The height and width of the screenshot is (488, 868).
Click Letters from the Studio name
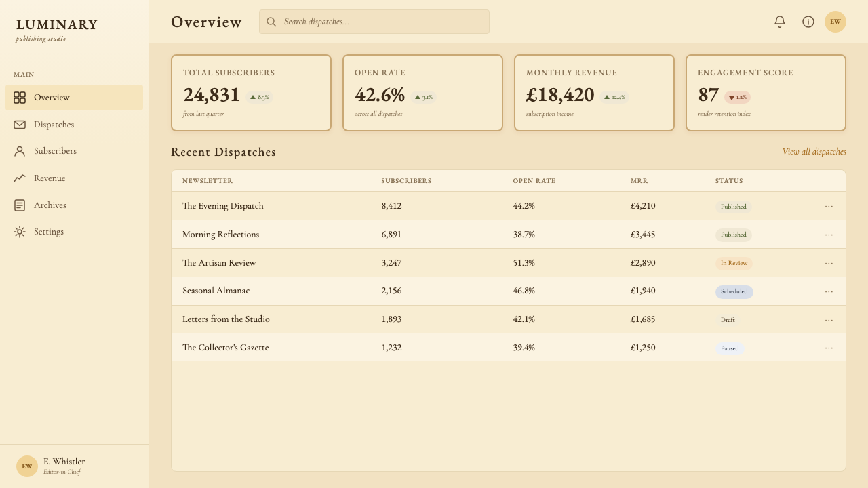tap(226, 319)
